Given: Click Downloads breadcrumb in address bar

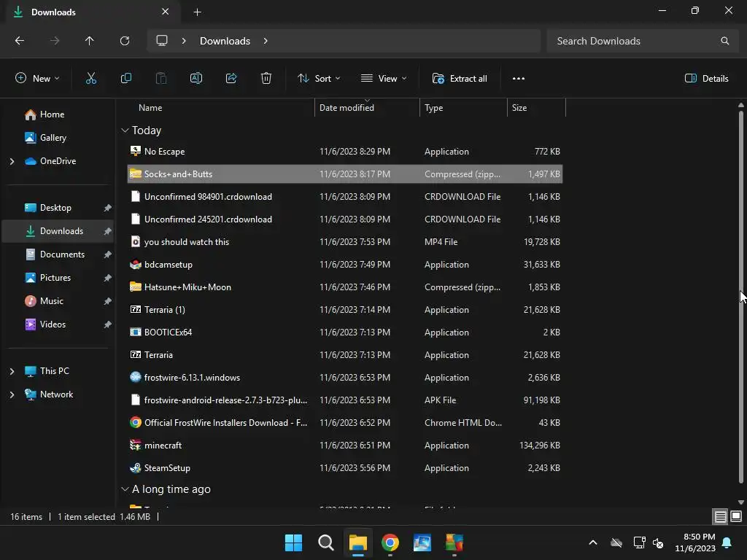Looking at the screenshot, I should (x=225, y=41).
